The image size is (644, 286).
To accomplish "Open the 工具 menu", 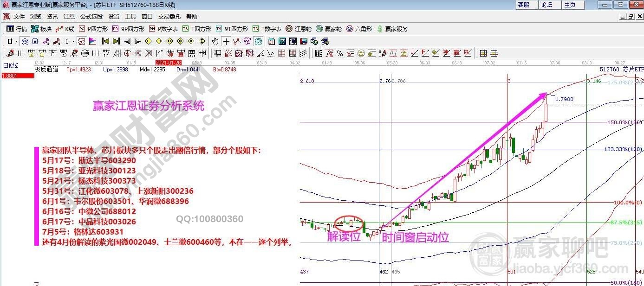I will click(x=130, y=17).
